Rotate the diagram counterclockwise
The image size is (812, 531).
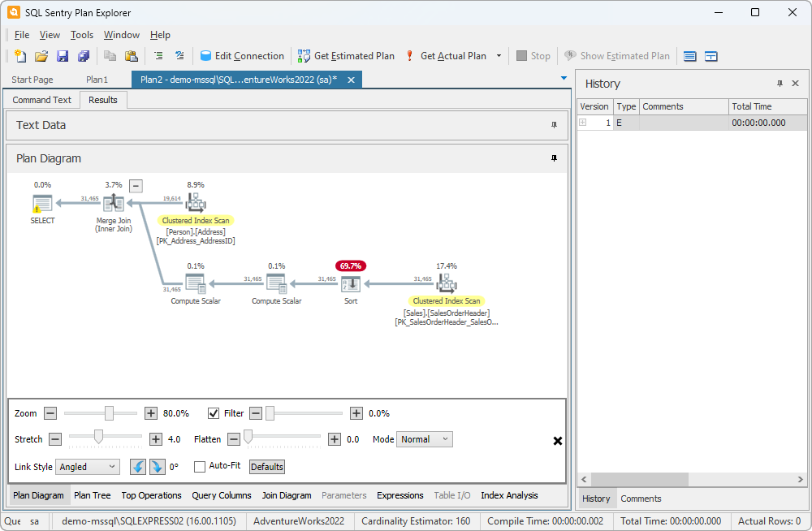click(138, 467)
